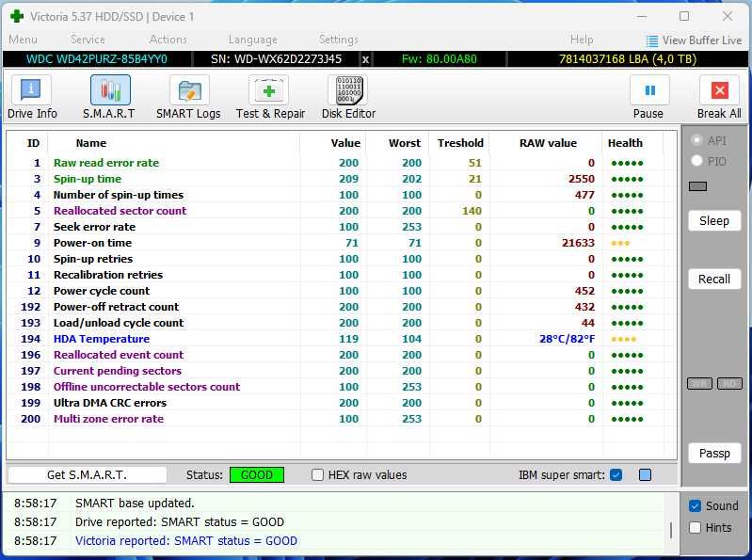Click the WDC WD42PURZ-85B4YY0 drive model label
Screen dimensions: 752x560
(96, 59)
